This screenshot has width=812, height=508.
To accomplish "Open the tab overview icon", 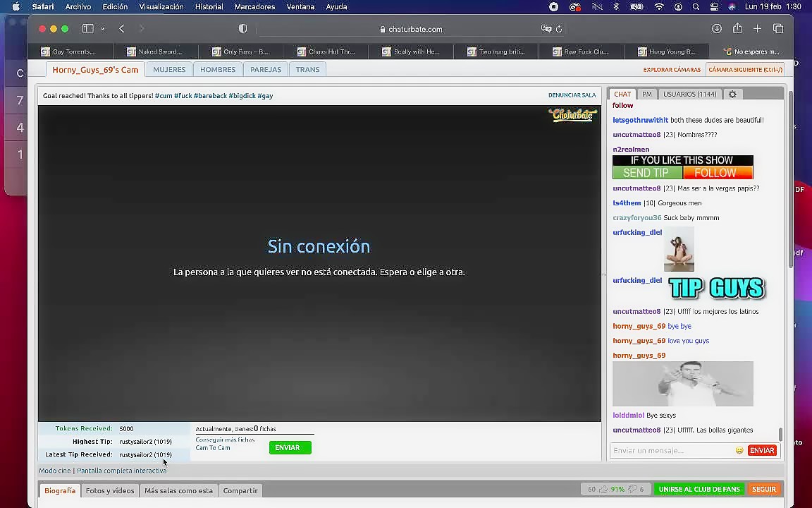I will [x=778, y=29].
